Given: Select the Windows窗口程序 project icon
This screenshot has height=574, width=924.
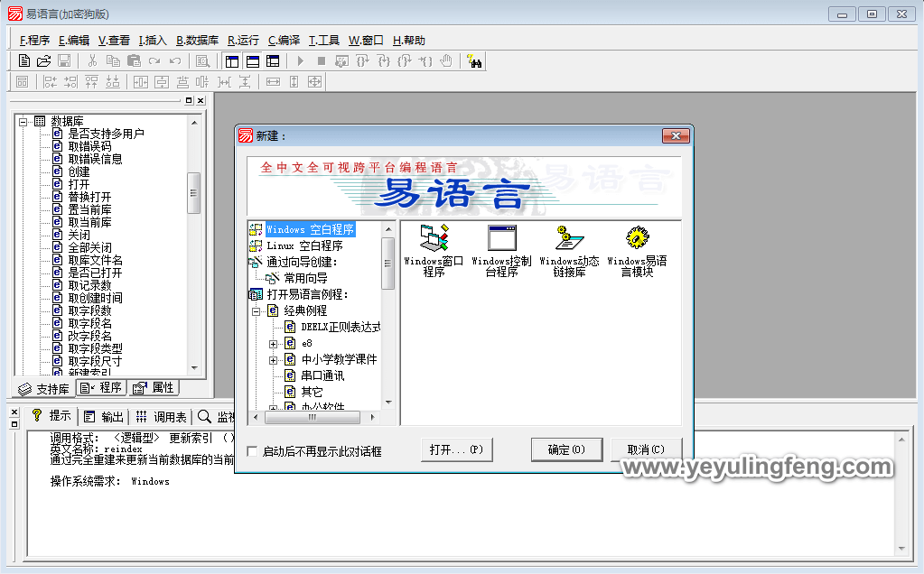Looking at the screenshot, I should click(434, 251).
